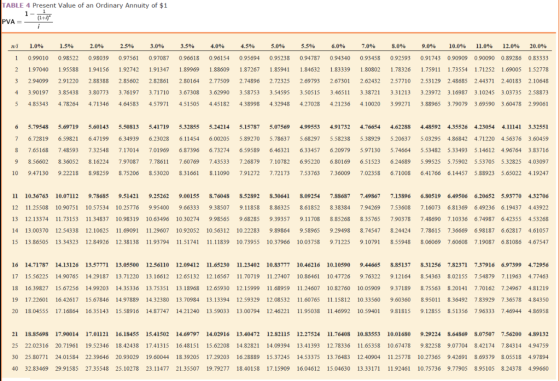Click the value 1.83339
The height and width of the screenshot is (381, 560).
(x=340, y=69)
